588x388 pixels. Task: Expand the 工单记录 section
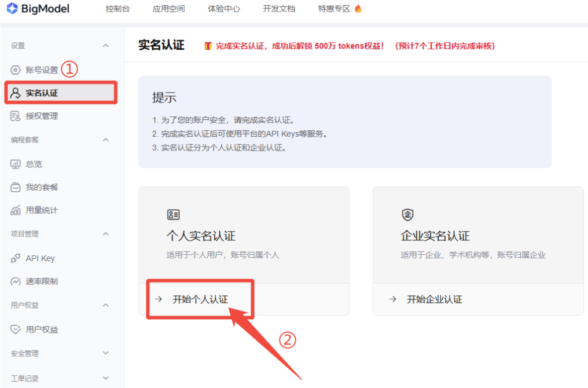(106, 377)
